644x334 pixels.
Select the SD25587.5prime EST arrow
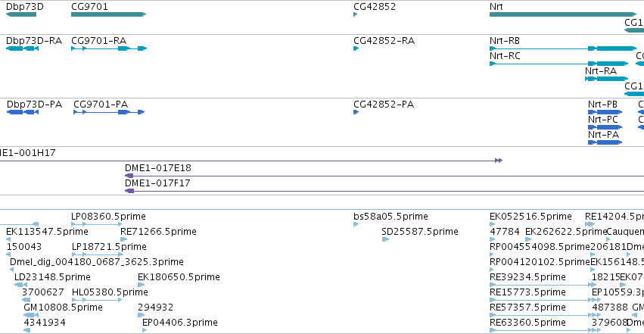385,239
